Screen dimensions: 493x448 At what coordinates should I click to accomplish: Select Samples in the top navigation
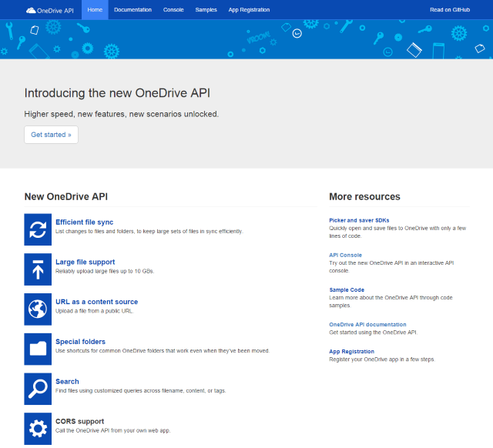click(x=206, y=10)
